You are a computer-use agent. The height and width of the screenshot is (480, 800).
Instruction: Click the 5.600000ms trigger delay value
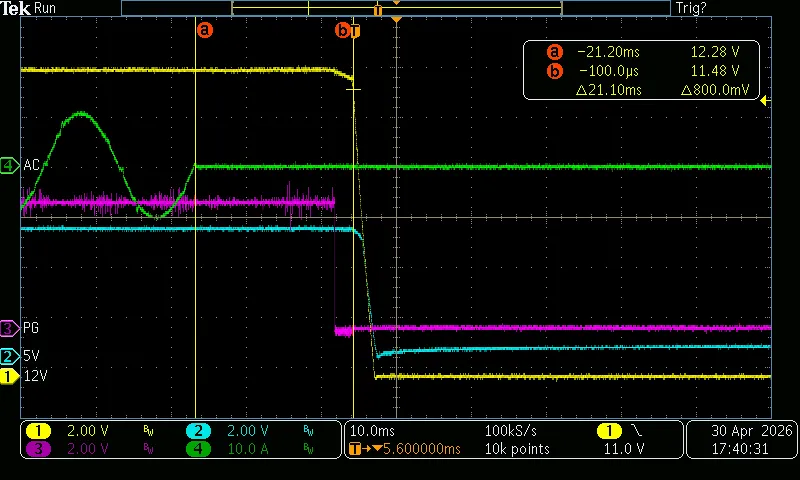422,449
